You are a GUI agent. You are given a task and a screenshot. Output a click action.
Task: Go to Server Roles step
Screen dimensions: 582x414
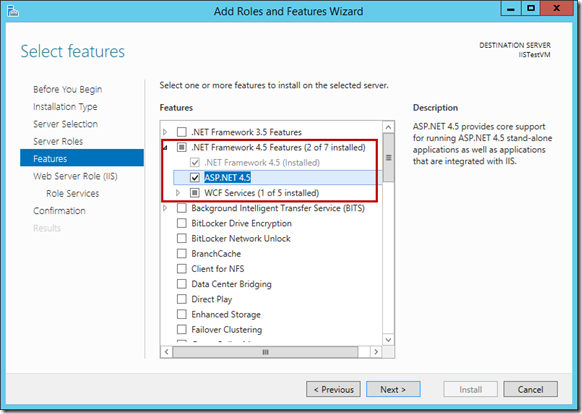(58, 141)
